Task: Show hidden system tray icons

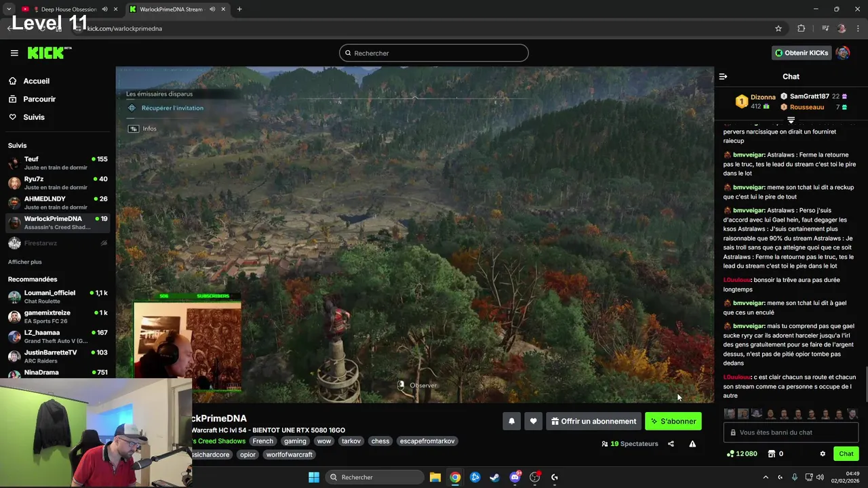Action: [x=766, y=477]
